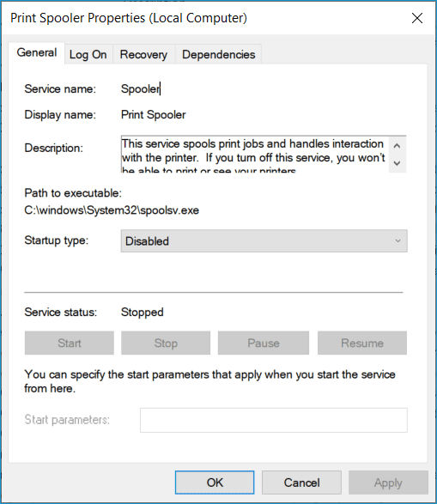
Task: Click the spoolsv.exe executable path text
Action: point(112,210)
